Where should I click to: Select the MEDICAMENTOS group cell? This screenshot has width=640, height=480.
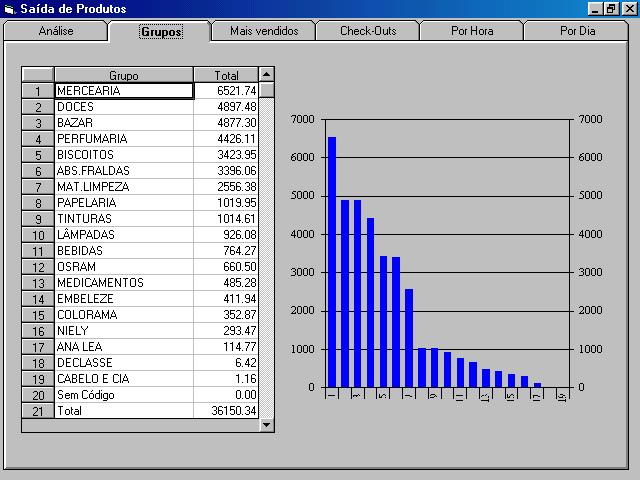tap(123, 283)
